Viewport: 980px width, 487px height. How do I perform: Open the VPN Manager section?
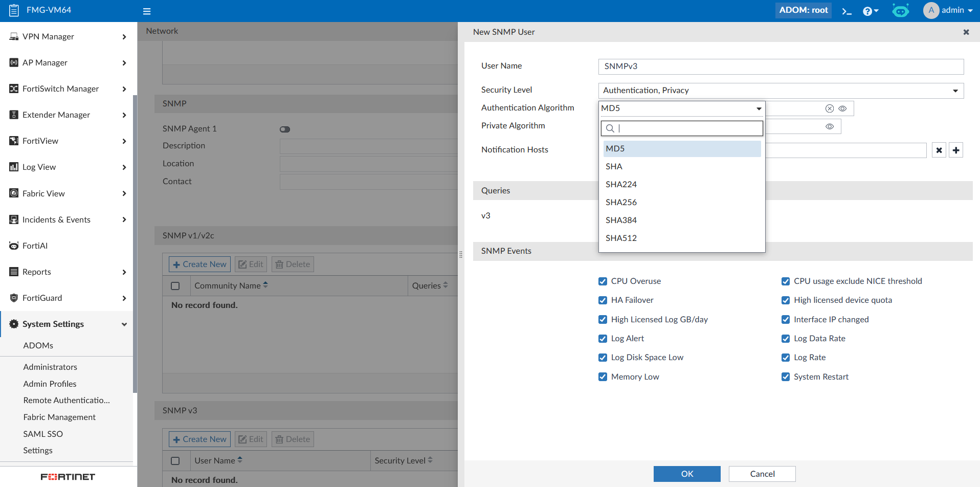point(46,36)
